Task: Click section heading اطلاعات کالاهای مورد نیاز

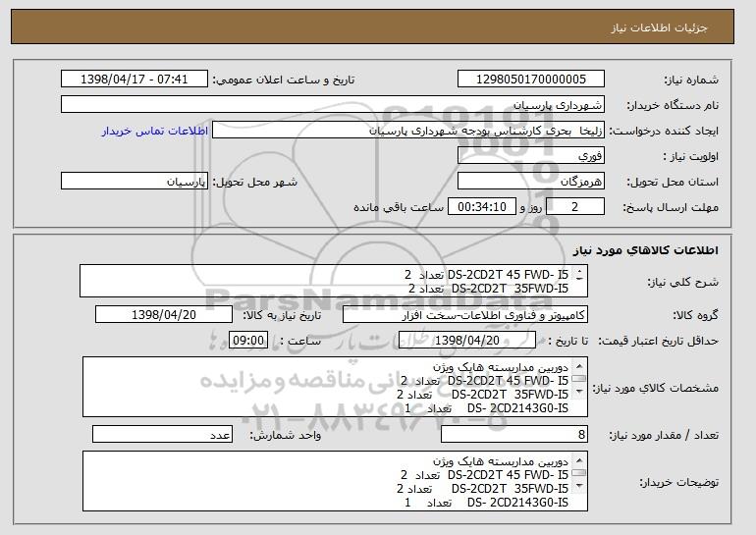Action: point(646,249)
